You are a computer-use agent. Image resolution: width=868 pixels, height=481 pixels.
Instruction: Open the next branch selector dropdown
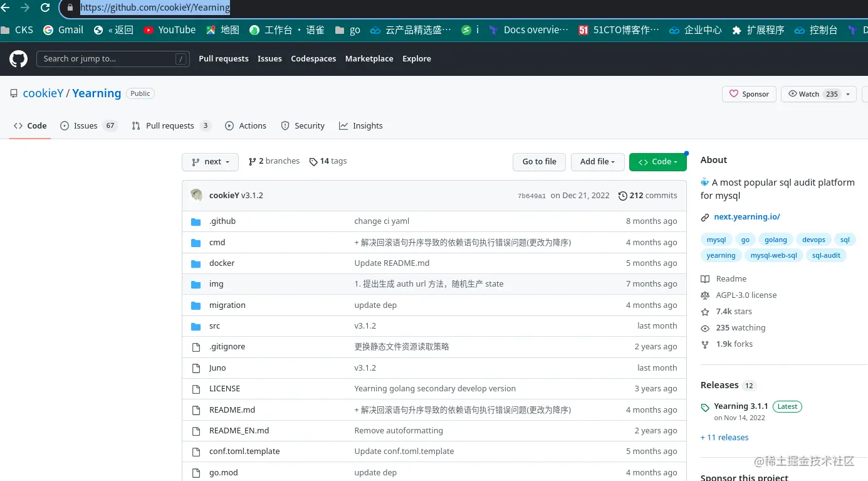pyautogui.click(x=210, y=162)
